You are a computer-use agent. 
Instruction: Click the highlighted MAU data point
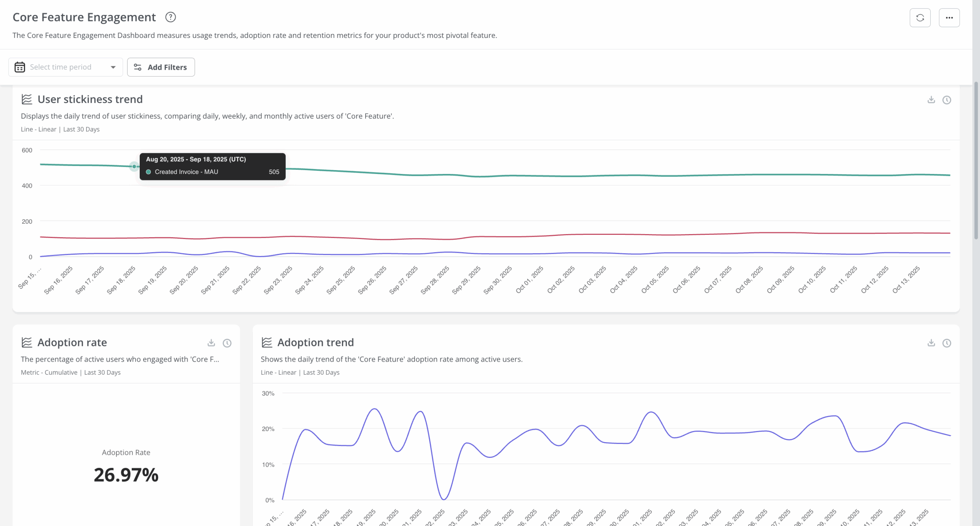click(134, 166)
